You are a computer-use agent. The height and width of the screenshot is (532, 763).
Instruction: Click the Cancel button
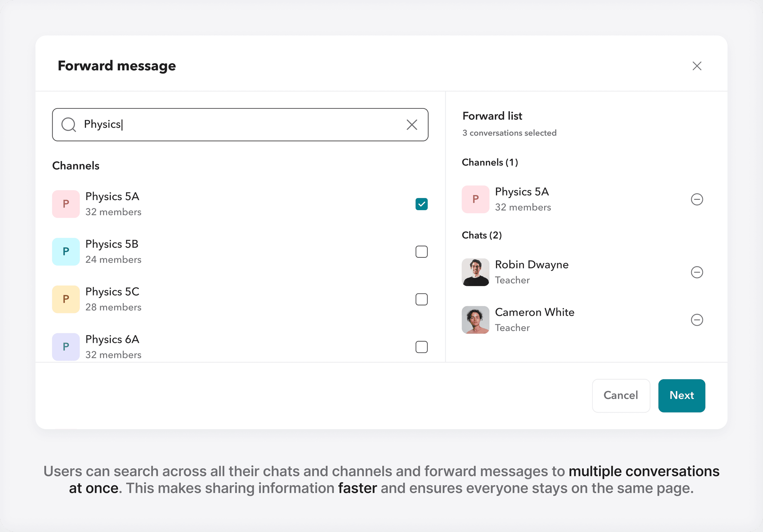tap(621, 395)
